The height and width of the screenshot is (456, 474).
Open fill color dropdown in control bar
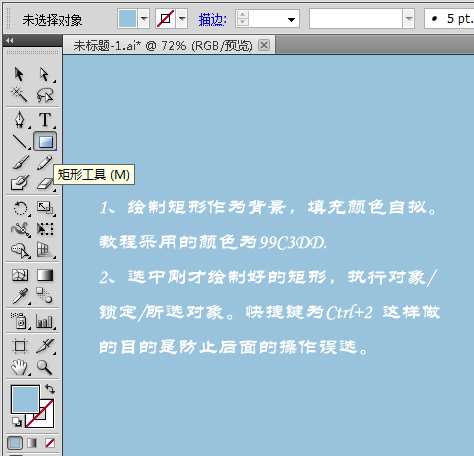click(x=144, y=19)
